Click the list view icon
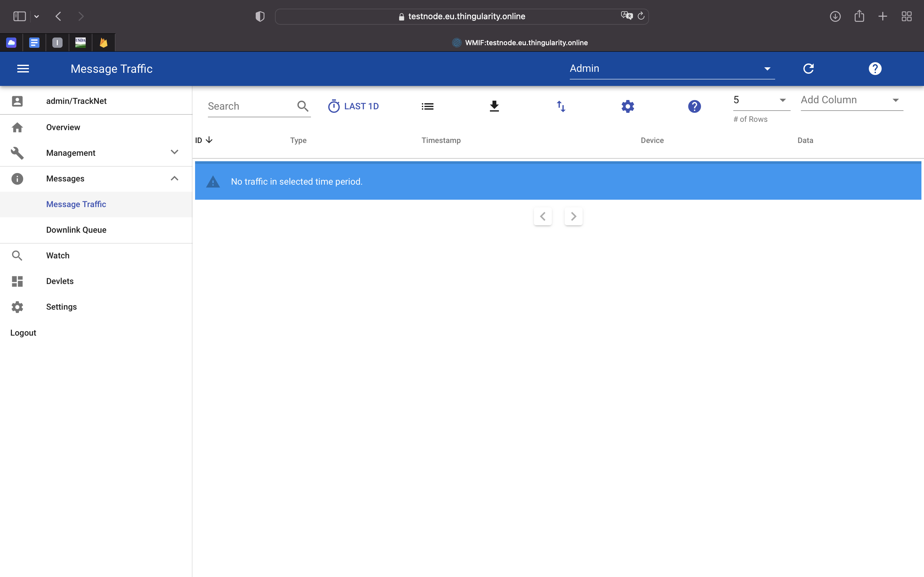This screenshot has height=577, width=924. coord(427,106)
